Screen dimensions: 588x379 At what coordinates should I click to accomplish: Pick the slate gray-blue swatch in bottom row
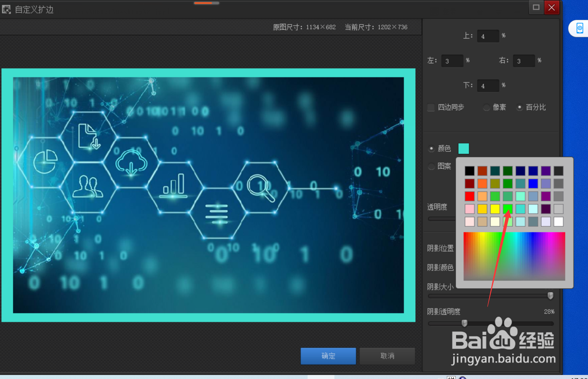pyautogui.click(x=533, y=222)
